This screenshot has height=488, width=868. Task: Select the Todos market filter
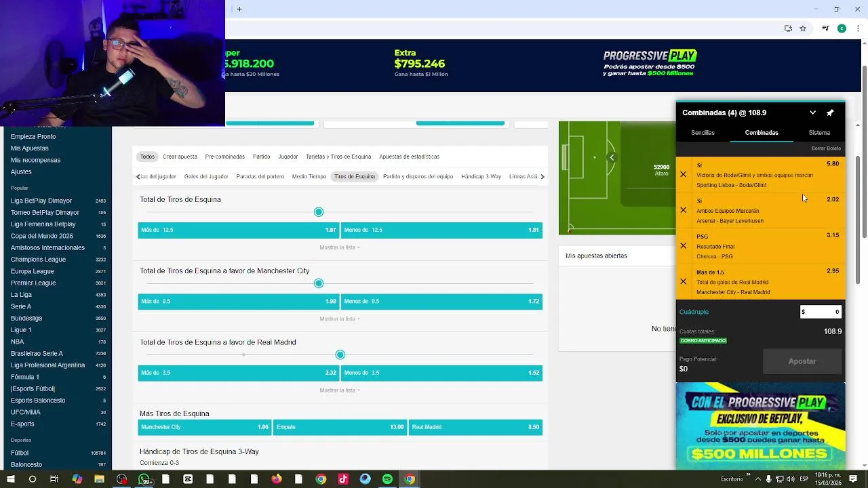point(147,157)
